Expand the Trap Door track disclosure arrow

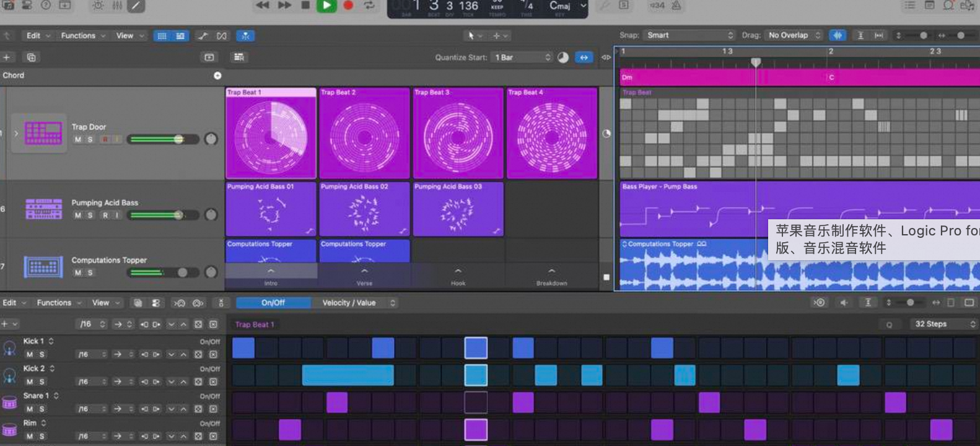tap(16, 133)
